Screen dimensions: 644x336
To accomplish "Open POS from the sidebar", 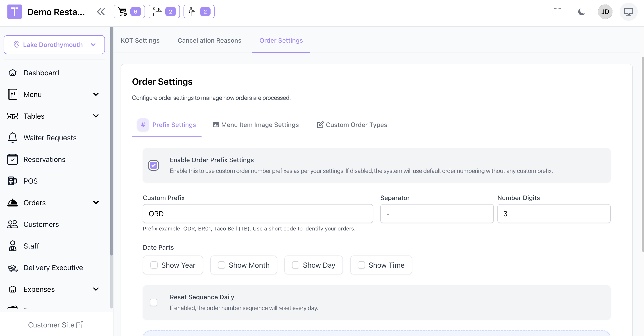I will pyautogui.click(x=30, y=181).
